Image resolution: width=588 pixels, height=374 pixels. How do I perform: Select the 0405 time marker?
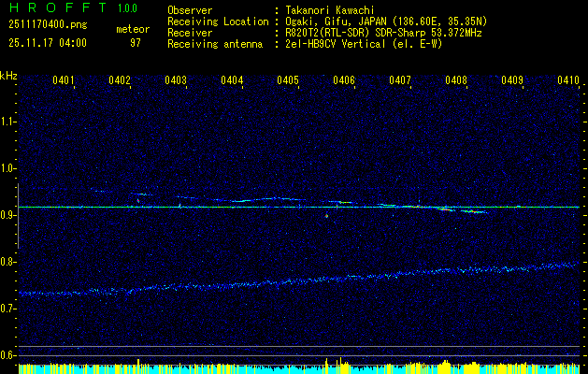click(x=288, y=81)
